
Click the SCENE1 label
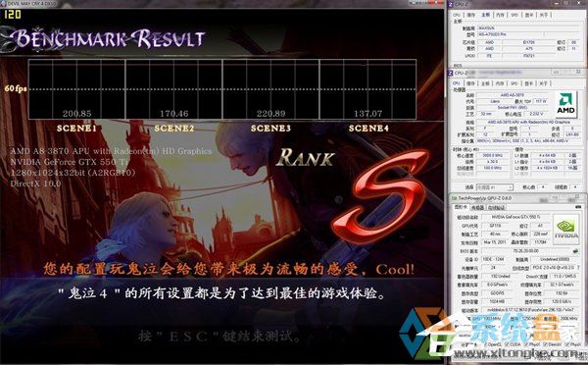click(76, 129)
